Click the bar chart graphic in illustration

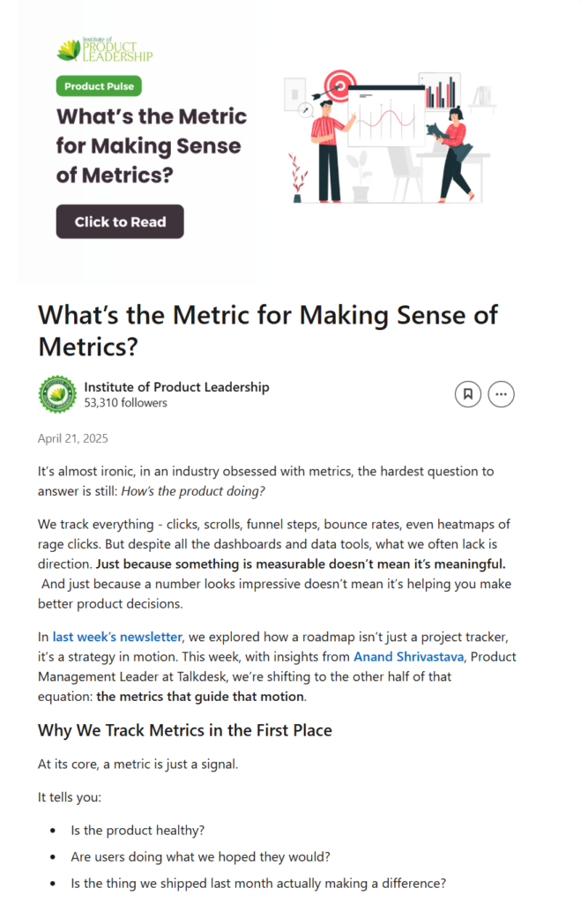click(x=441, y=93)
